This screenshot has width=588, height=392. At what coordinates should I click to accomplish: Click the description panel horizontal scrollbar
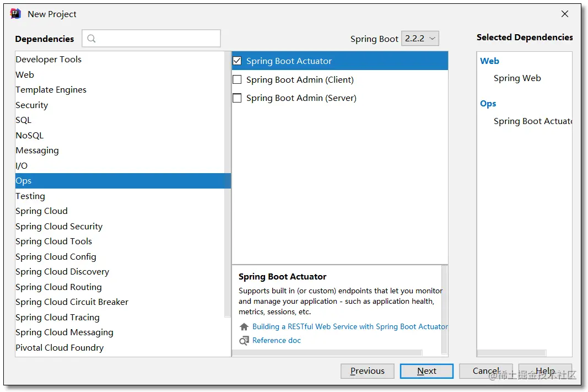[327, 353]
